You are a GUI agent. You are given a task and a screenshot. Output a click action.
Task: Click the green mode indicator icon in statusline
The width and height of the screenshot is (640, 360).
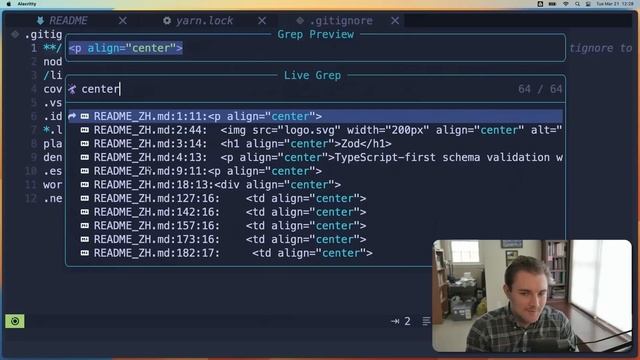point(15,321)
